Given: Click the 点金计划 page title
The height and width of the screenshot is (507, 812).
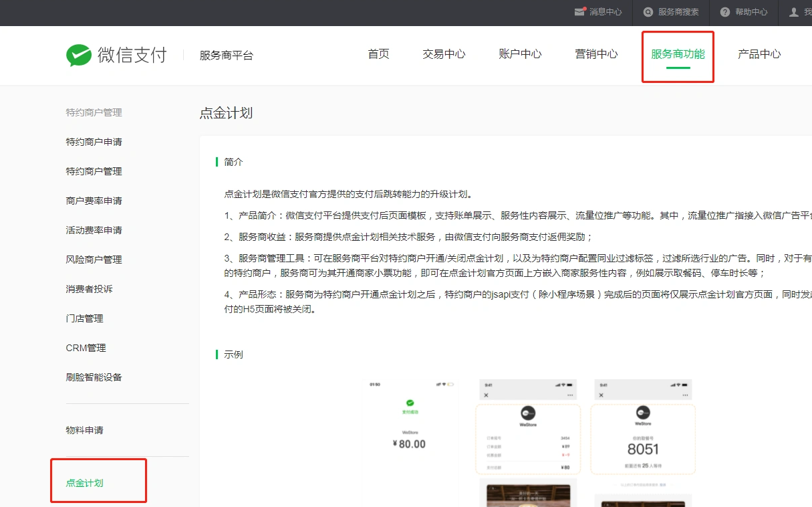Looking at the screenshot, I should 226,113.
